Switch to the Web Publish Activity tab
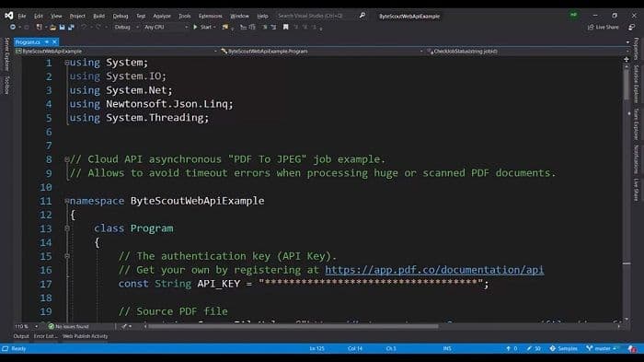The image size is (644, 362). (x=85, y=336)
